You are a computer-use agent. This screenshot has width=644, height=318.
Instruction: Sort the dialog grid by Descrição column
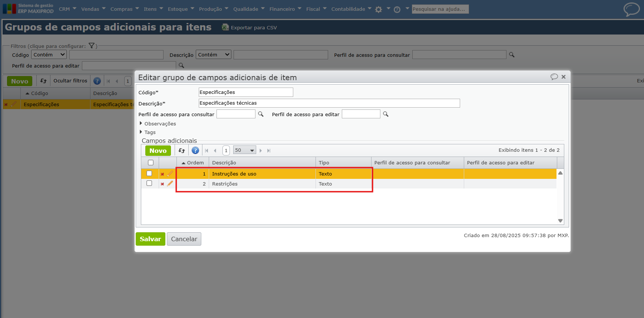coord(262,163)
